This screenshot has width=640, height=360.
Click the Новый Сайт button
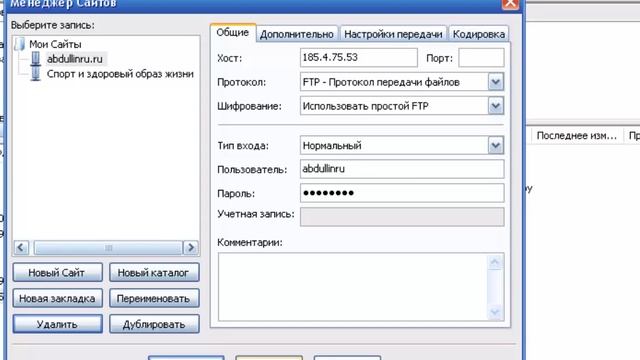[x=57, y=273]
